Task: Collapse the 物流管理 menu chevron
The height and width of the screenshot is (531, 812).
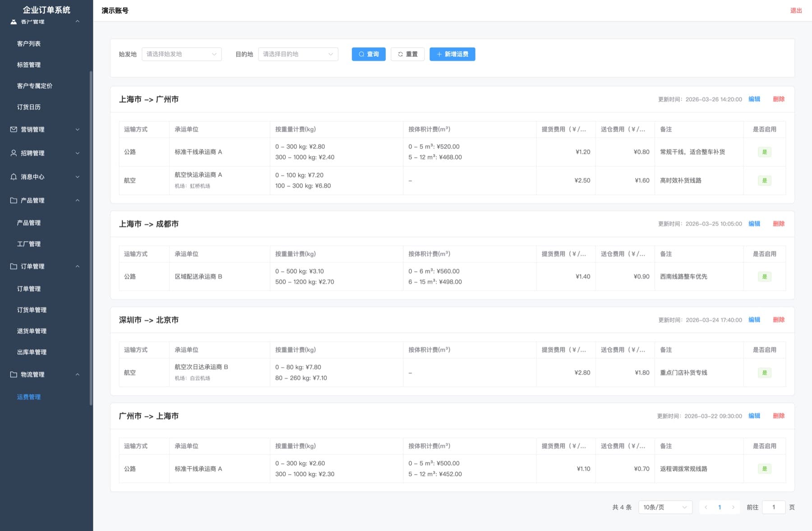Action: coord(78,374)
